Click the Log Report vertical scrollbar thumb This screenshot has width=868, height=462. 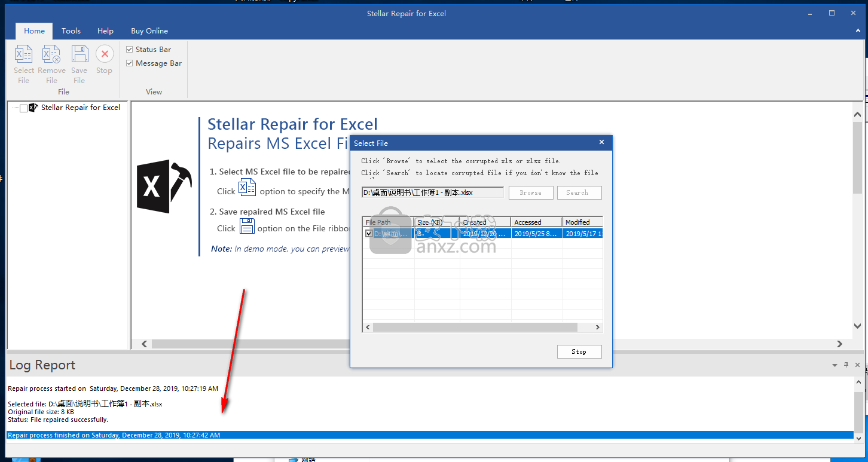pyautogui.click(x=859, y=412)
